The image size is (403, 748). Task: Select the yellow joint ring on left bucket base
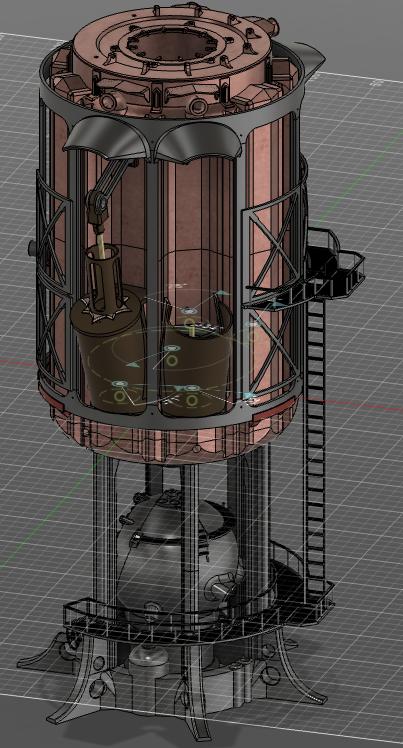pos(121,395)
